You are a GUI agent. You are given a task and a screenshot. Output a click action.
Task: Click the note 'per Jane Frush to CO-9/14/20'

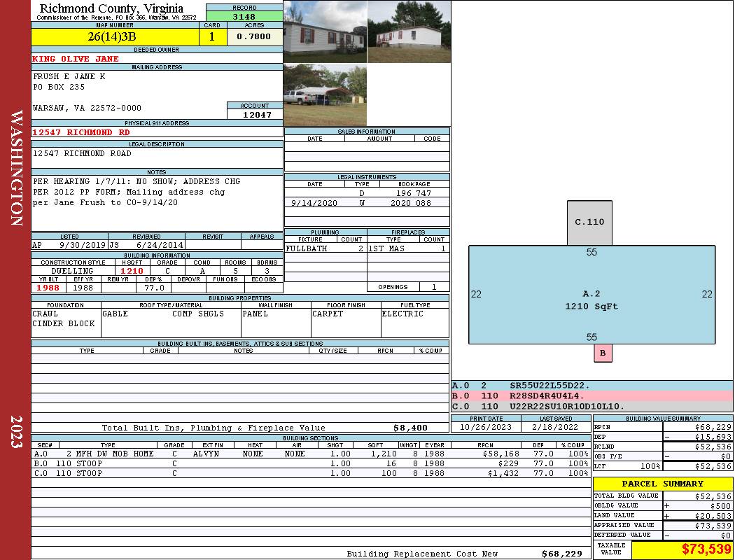pyautogui.click(x=106, y=202)
